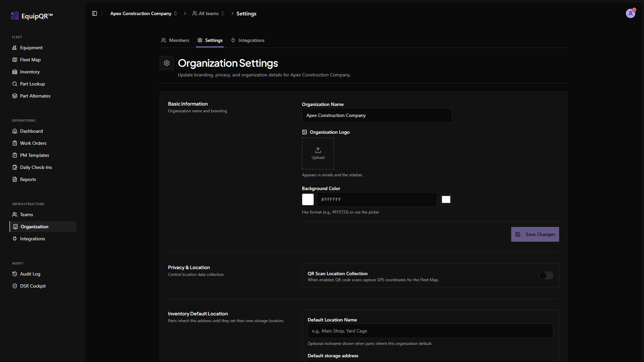Viewport: 644px width, 362px height.
Task: Open Work Orders page
Action: click(x=44, y=143)
